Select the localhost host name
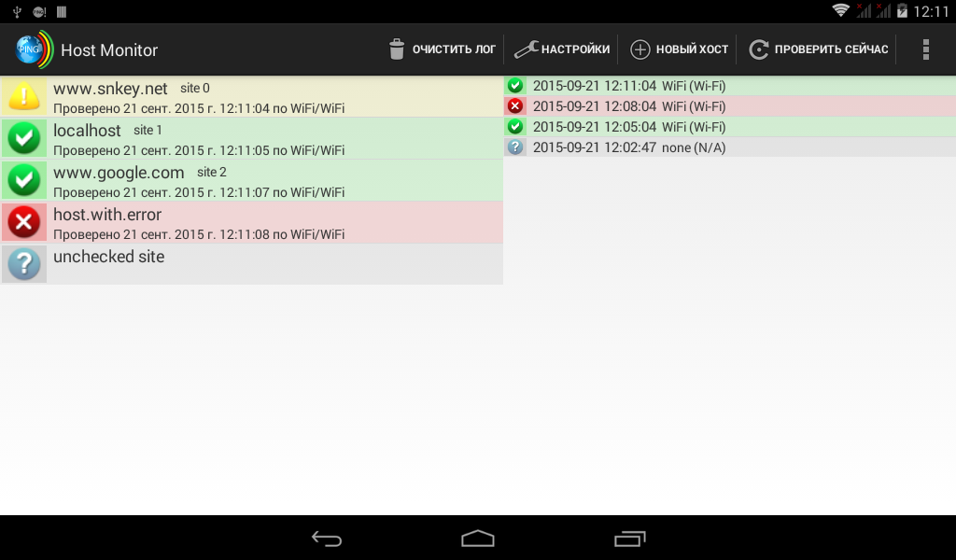Screen dimensions: 956x560 point(87,131)
